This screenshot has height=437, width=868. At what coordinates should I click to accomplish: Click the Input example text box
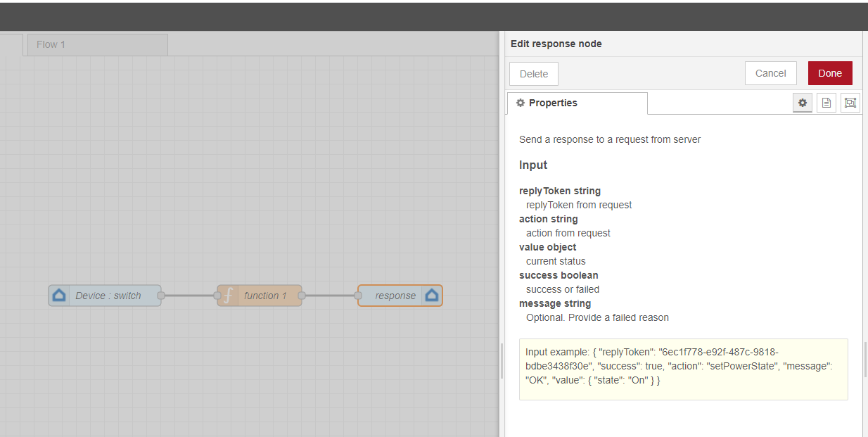[x=683, y=369]
